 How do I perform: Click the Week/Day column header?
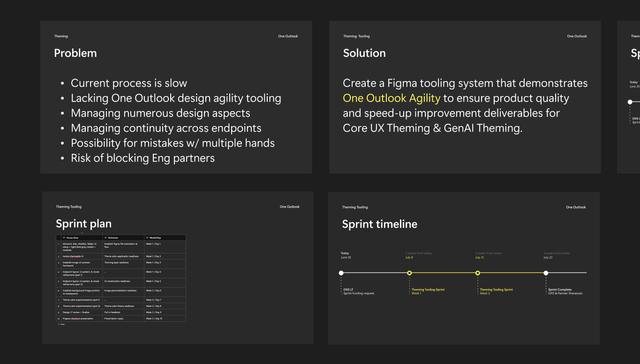point(165,238)
